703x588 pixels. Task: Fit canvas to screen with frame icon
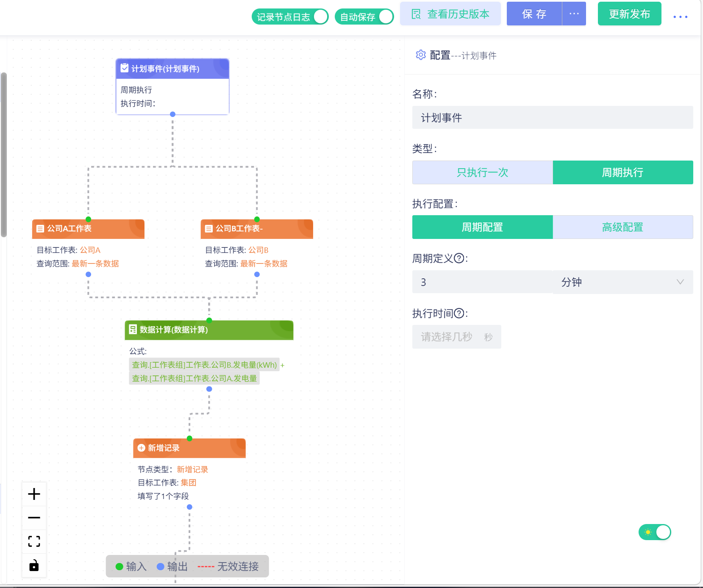(x=34, y=541)
